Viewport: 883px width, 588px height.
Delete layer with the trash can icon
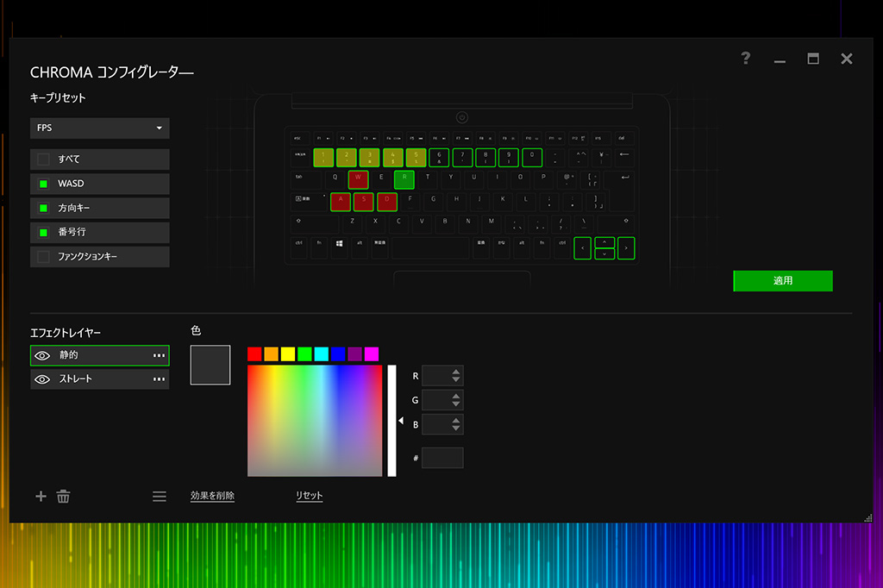pos(63,497)
